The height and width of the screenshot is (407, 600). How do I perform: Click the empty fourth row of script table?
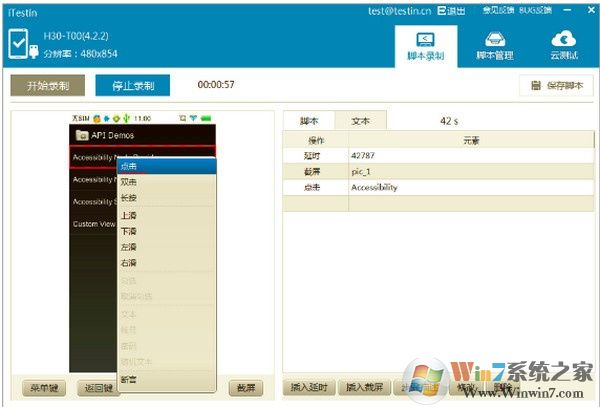tap(439, 203)
